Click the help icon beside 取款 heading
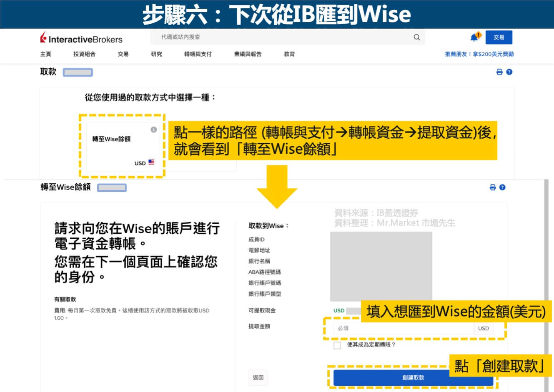Viewport: 554px width, 392px height. pyautogui.click(x=509, y=72)
